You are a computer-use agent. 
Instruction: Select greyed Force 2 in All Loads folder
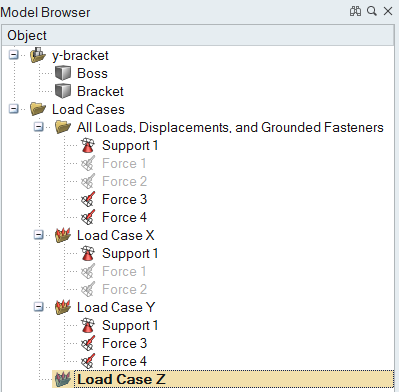(124, 181)
